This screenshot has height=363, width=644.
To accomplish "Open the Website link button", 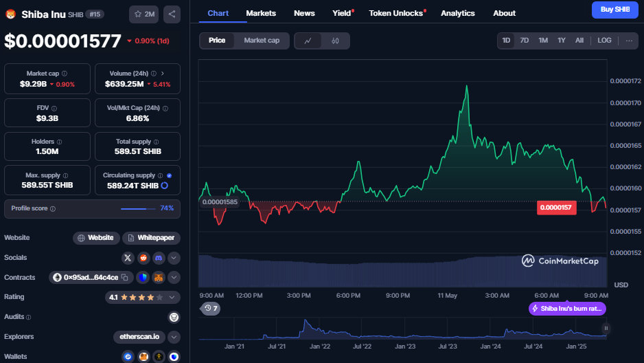I will point(96,238).
